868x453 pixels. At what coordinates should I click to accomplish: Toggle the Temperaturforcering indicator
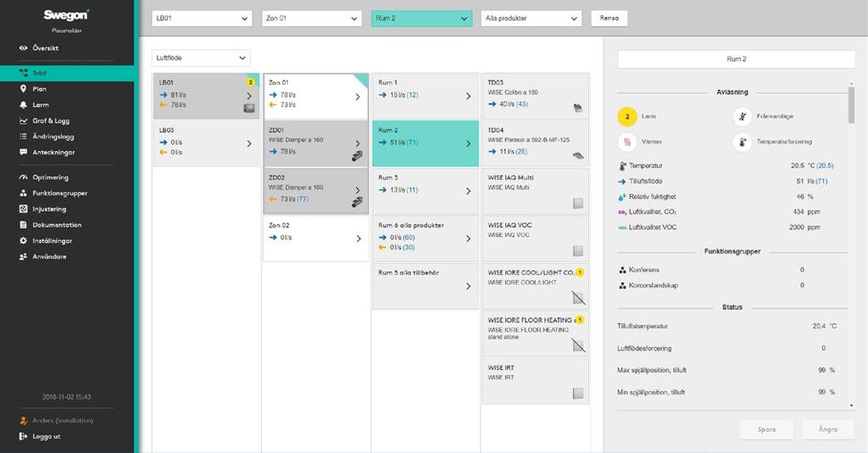tap(743, 142)
